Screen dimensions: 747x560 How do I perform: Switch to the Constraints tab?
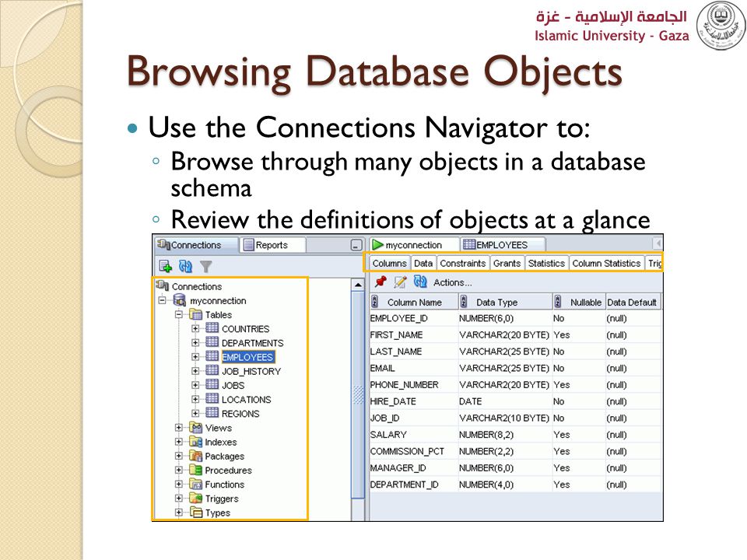coord(462,264)
